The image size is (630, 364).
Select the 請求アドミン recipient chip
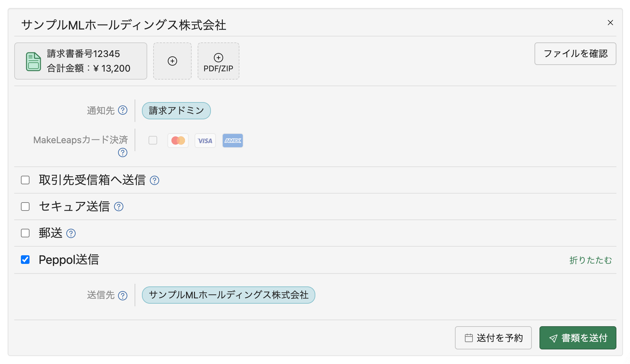pos(176,111)
